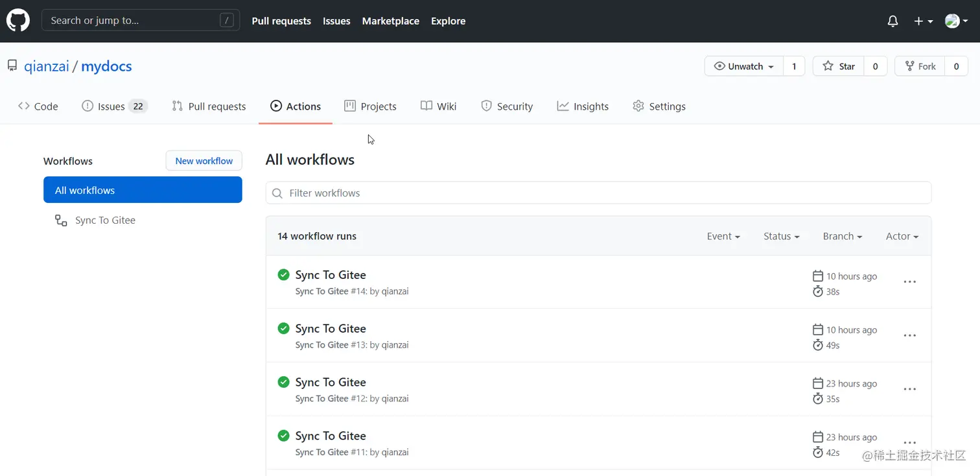Click green success check for run #12
This screenshot has height=476, width=980.
[x=283, y=383]
